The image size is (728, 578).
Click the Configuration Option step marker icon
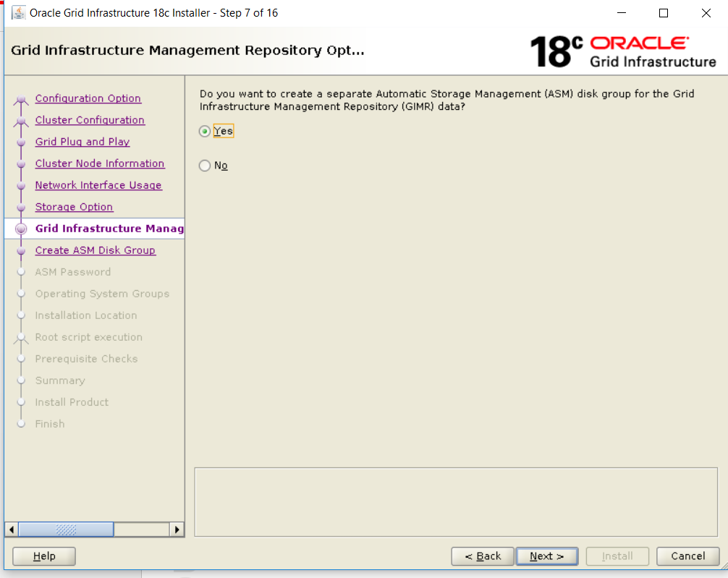pyautogui.click(x=21, y=99)
